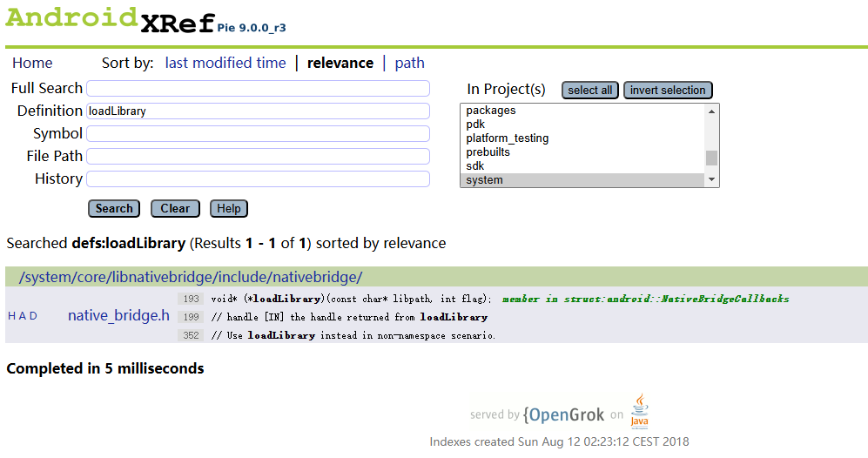Select platform_testing in the project list

[583, 138]
